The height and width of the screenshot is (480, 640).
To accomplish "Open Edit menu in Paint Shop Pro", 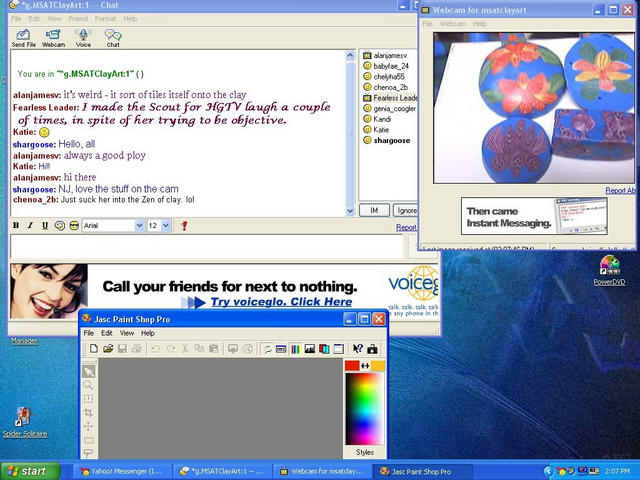I will pyautogui.click(x=107, y=333).
